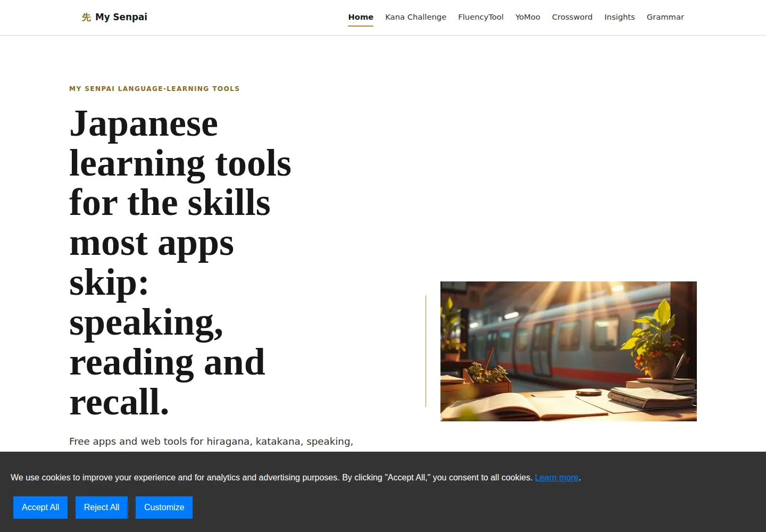Click the My Senpai site title
Viewport: 766px width, 532px height.
click(121, 17)
